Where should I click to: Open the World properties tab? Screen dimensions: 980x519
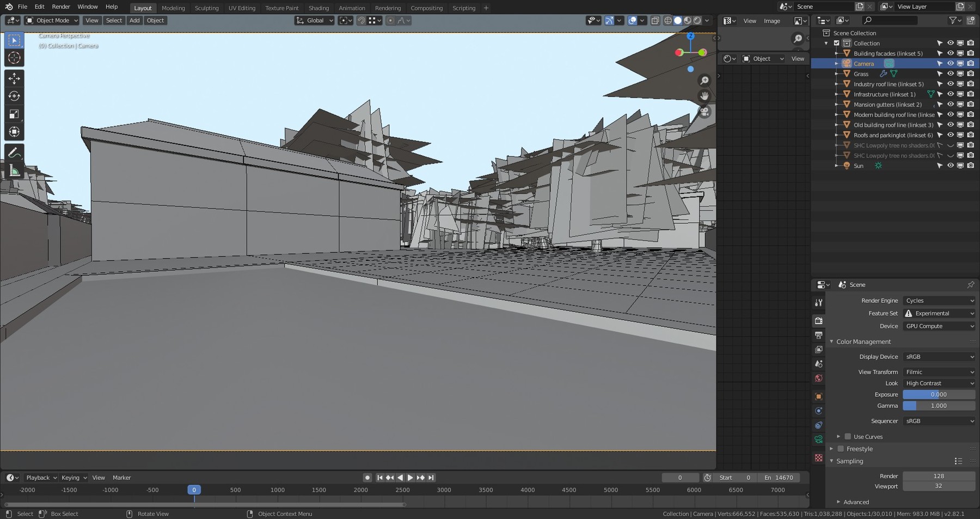click(x=818, y=378)
